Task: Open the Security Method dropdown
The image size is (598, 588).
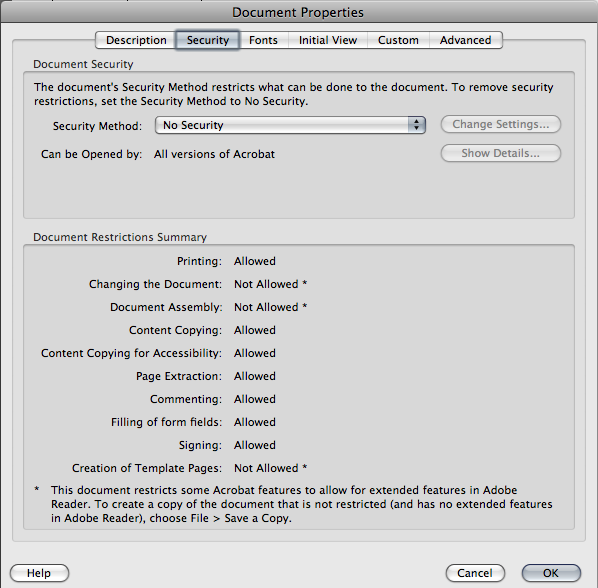Action: (x=290, y=125)
